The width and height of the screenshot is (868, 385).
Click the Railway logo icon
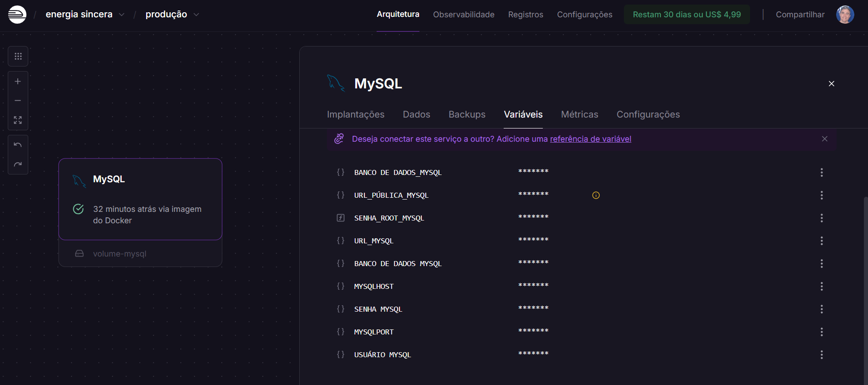point(17,15)
